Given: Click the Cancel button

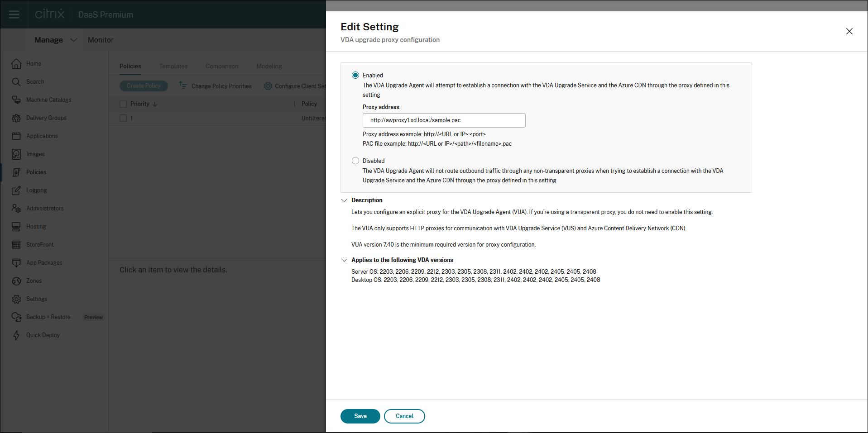Looking at the screenshot, I should click(404, 416).
